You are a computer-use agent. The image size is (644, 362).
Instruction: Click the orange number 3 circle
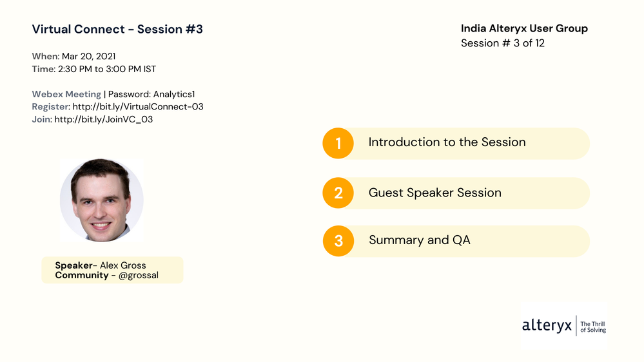click(338, 242)
